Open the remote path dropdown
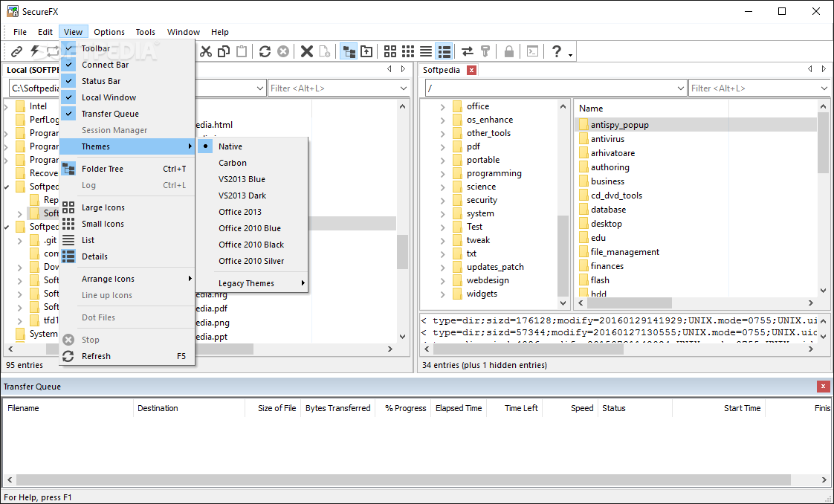Screen dimensions: 834x504 (681, 88)
